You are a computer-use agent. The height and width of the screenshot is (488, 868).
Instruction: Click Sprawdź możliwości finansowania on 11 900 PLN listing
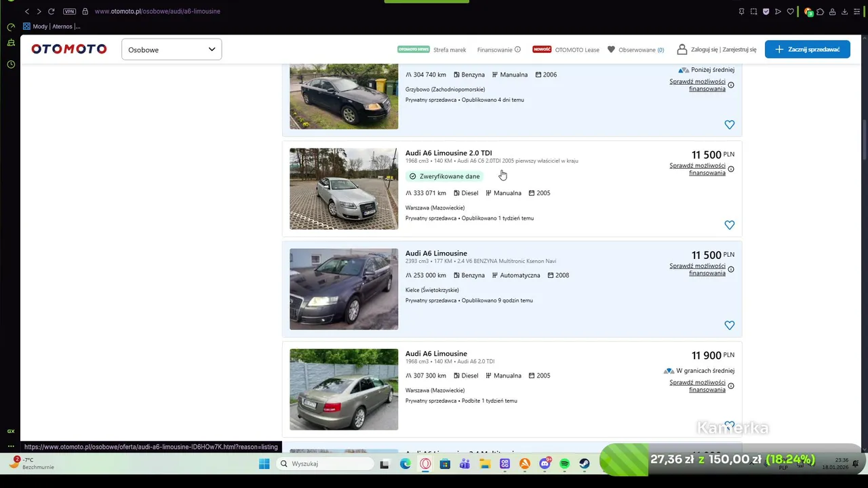coord(697,386)
